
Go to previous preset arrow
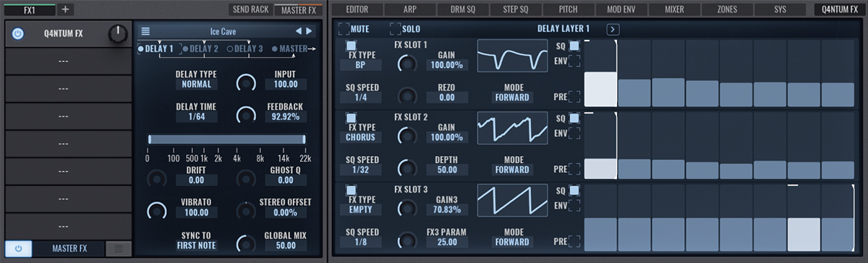tap(298, 31)
